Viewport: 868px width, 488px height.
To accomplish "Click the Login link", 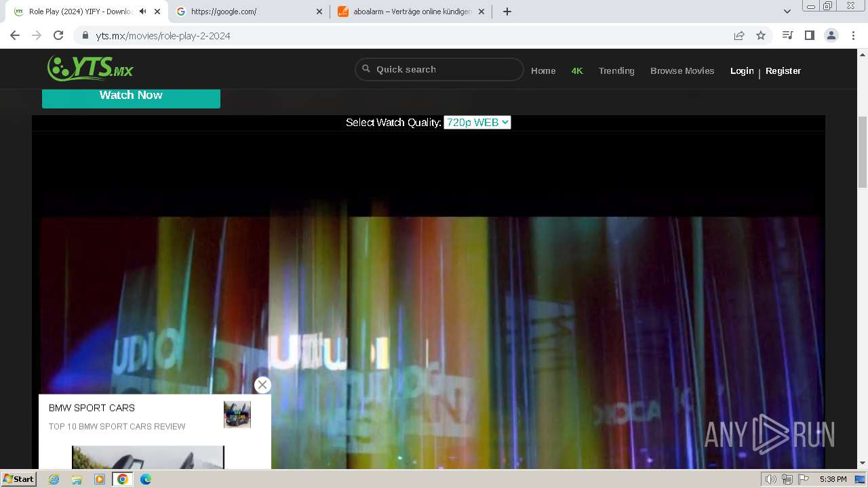I will (x=742, y=70).
